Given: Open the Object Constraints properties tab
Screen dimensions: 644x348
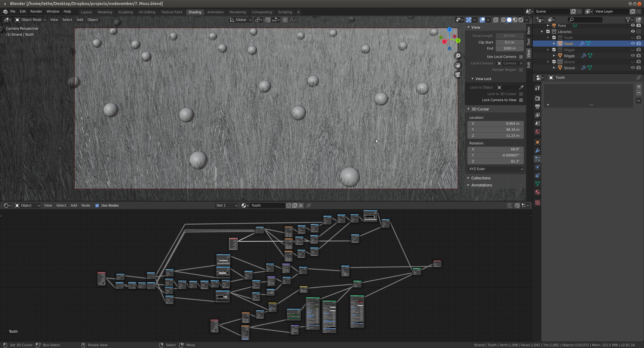Looking at the screenshot, I should (x=538, y=175).
